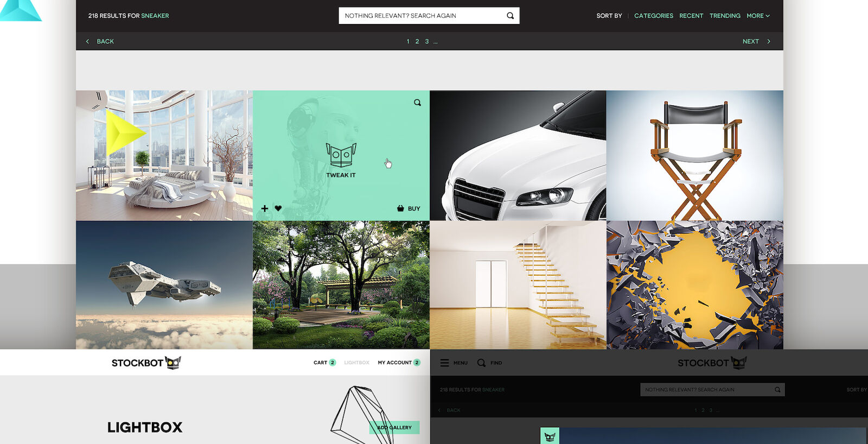
Task: Click the Tweak It owl icon
Action: [x=341, y=155]
